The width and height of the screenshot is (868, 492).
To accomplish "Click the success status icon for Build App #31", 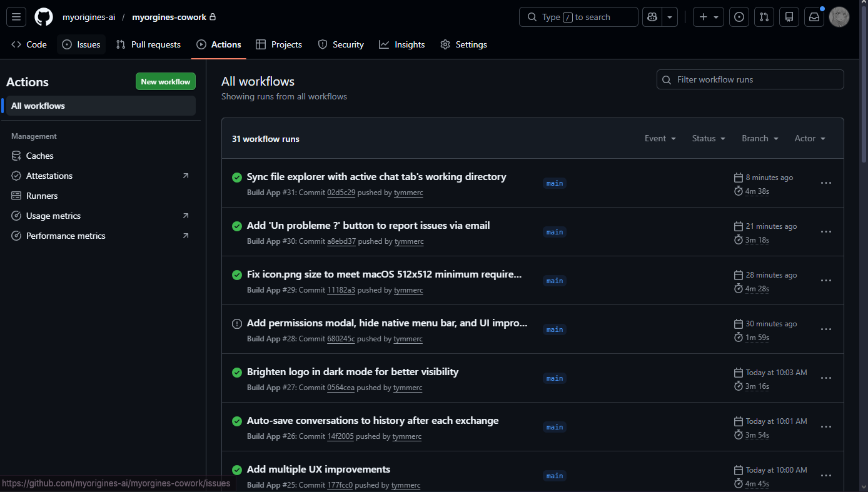I will 237,178.
